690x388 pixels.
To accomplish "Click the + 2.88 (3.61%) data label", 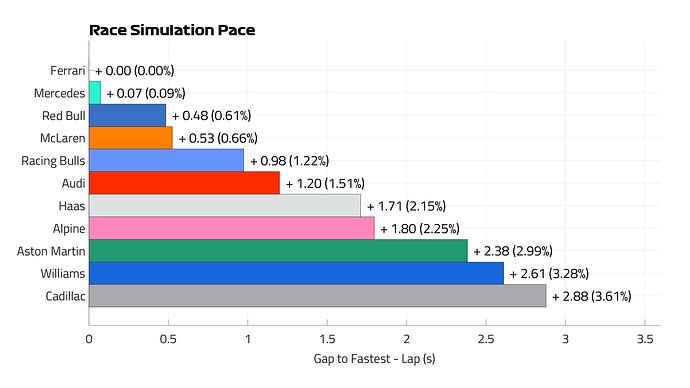I will tap(592, 296).
